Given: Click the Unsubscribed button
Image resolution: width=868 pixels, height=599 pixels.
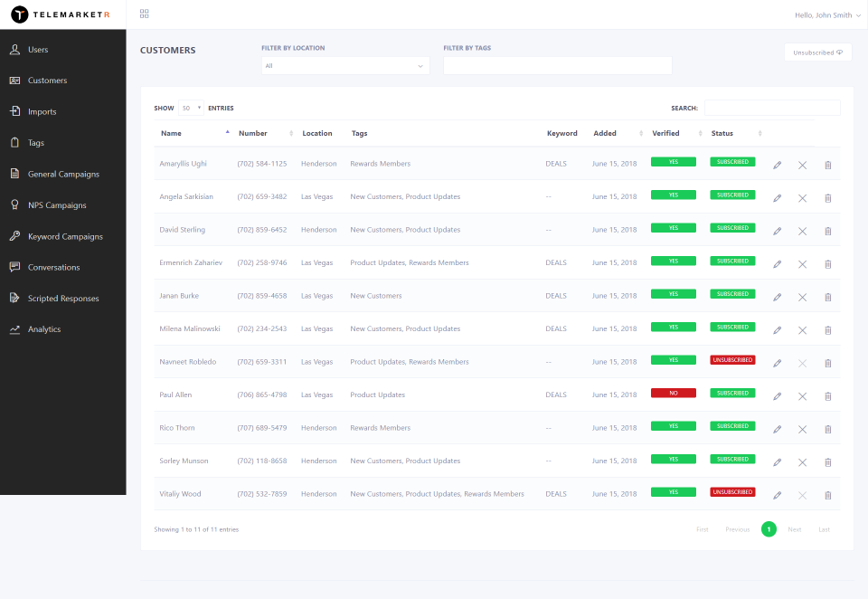Looking at the screenshot, I should tap(817, 52).
